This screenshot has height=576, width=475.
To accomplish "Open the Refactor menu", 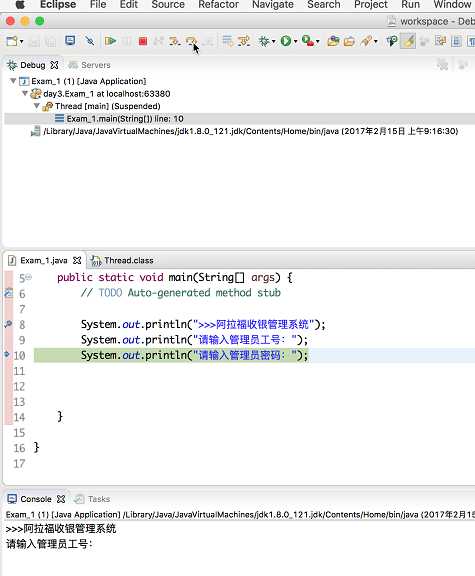I will click(x=218, y=4).
